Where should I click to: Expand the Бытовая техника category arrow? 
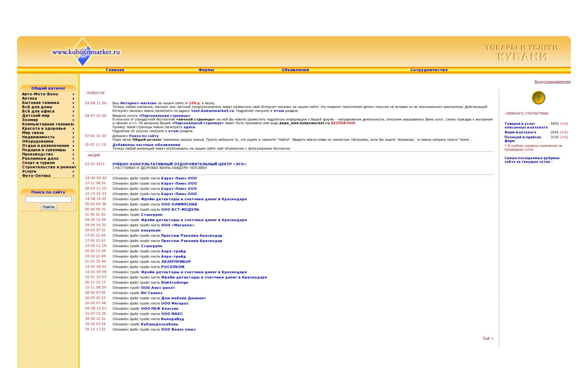[73, 103]
